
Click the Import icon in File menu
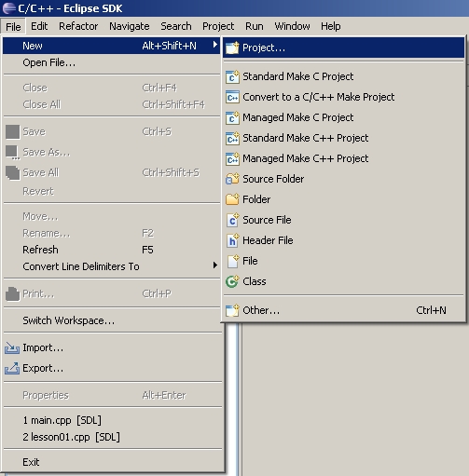click(x=12, y=348)
